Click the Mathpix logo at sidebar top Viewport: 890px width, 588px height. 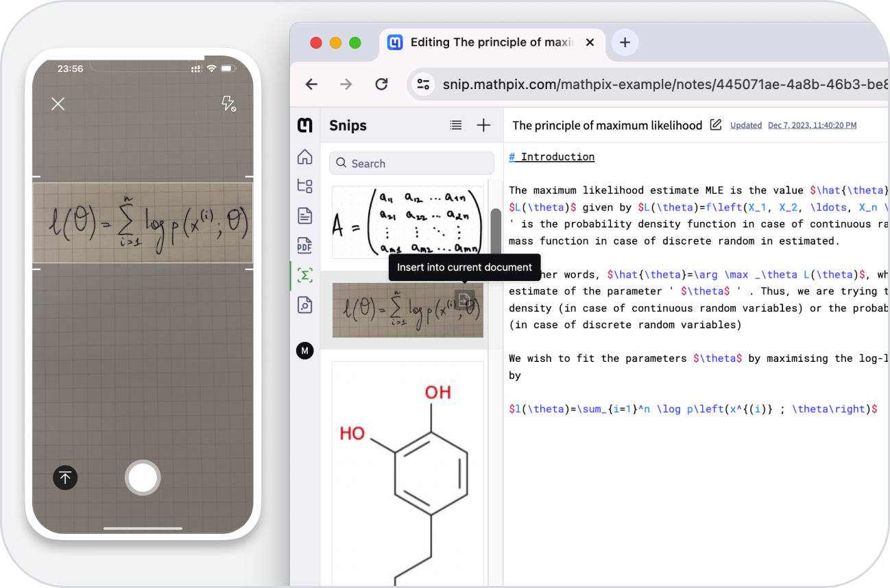305,125
